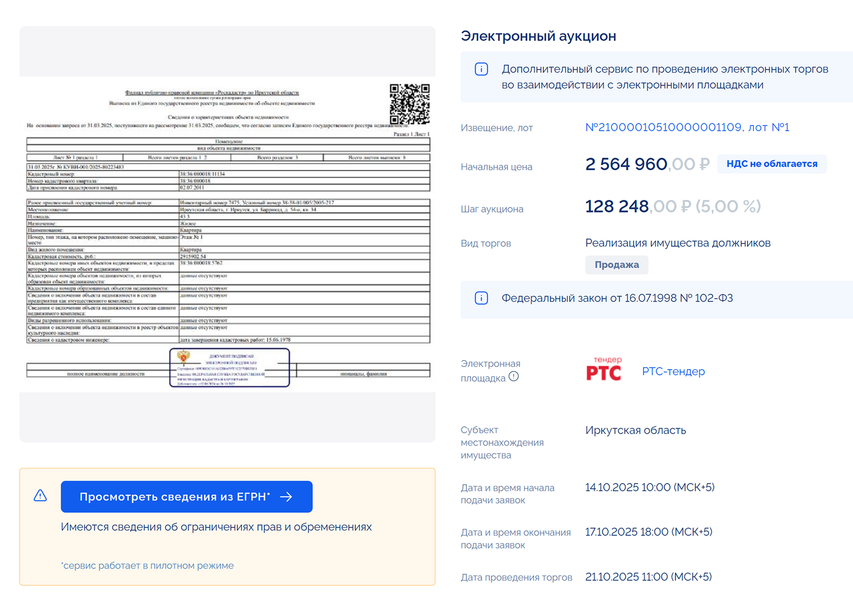Click the НДС не облагается badge
This screenshot has width=853, height=616.
772,164
